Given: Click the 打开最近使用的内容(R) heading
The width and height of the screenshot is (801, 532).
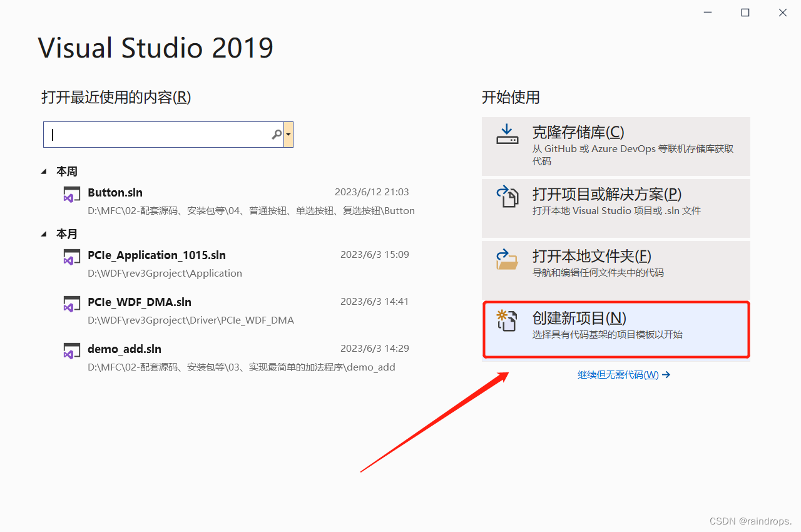Looking at the screenshot, I should 116,98.
